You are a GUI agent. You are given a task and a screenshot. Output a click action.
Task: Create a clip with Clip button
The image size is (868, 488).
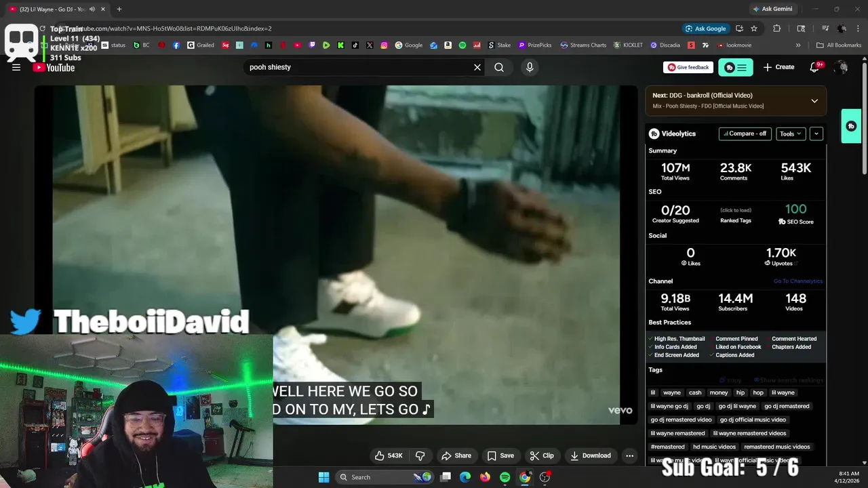[541, 455]
